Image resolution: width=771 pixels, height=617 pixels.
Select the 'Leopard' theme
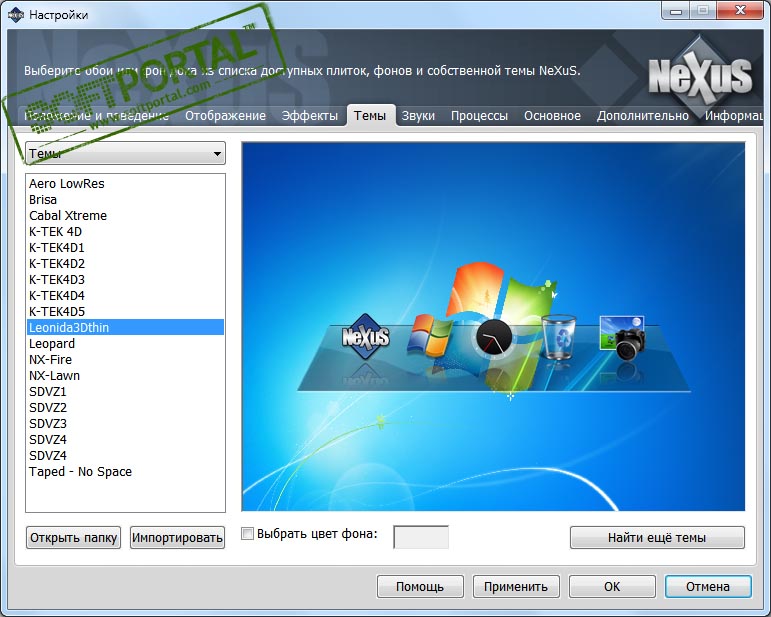125,344
